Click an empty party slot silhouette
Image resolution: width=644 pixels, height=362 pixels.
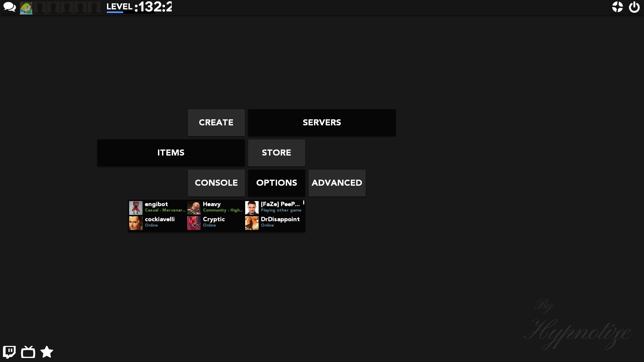[x=40, y=7]
